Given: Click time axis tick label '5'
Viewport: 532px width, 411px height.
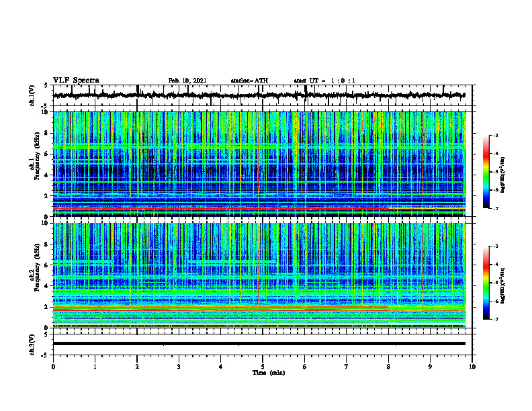Looking at the screenshot, I should point(263,367).
